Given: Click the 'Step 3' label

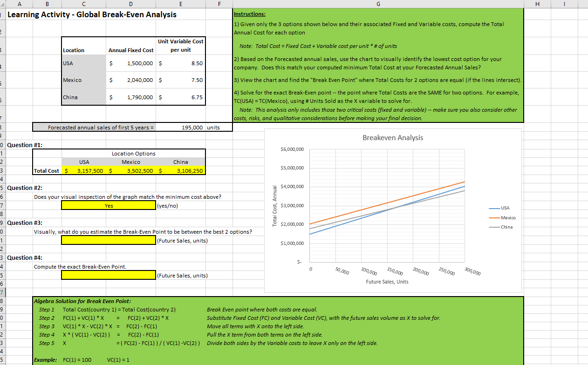Looking at the screenshot, I should (x=47, y=326).
